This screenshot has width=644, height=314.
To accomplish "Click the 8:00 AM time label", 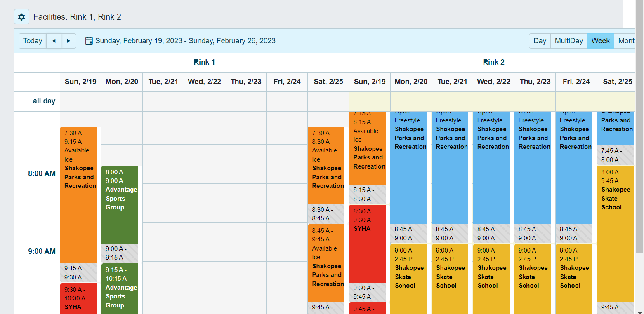I will click(x=42, y=173).
